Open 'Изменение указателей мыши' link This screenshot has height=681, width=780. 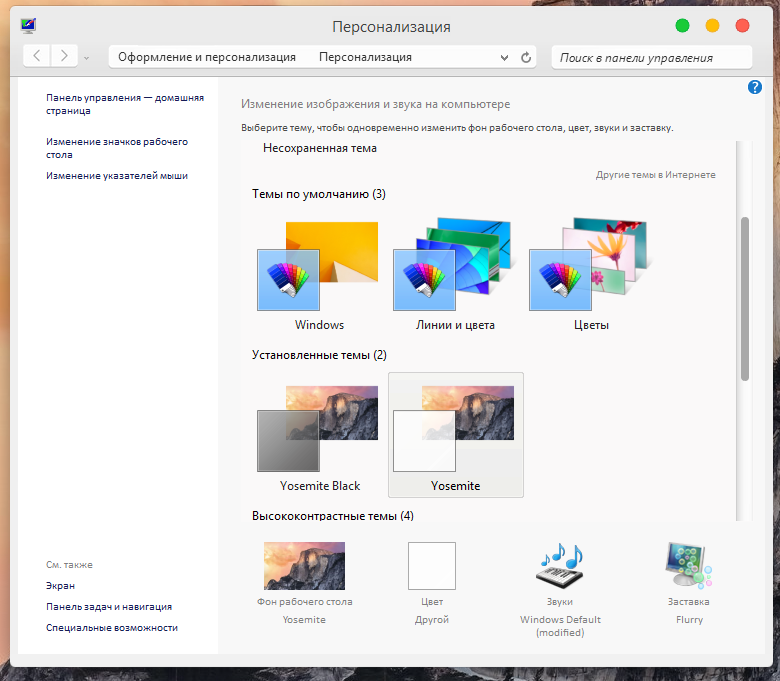pyautogui.click(x=117, y=176)
